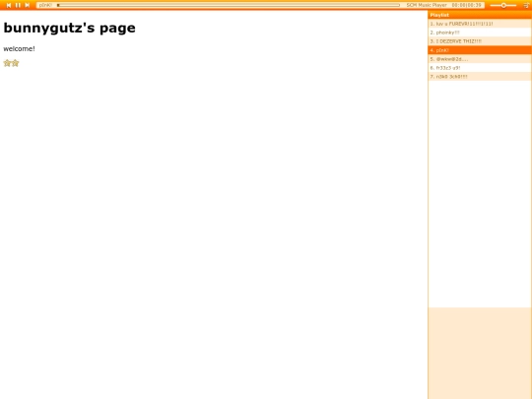
Task: Open the SCM Music Player link
Action: (427, 5)
